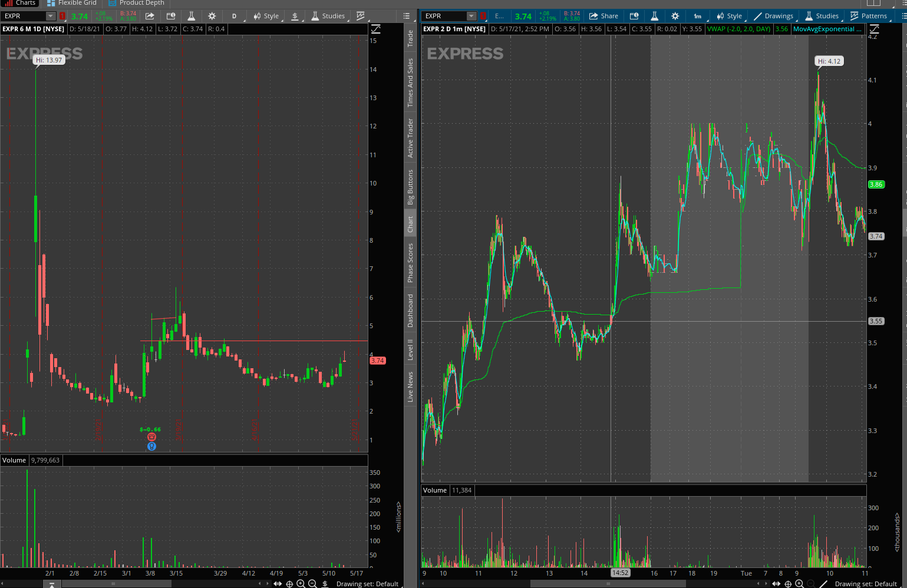Screen dimensions: 907x588
Task: Switch to the Flexible Grid tab
Action: point(72,3)
